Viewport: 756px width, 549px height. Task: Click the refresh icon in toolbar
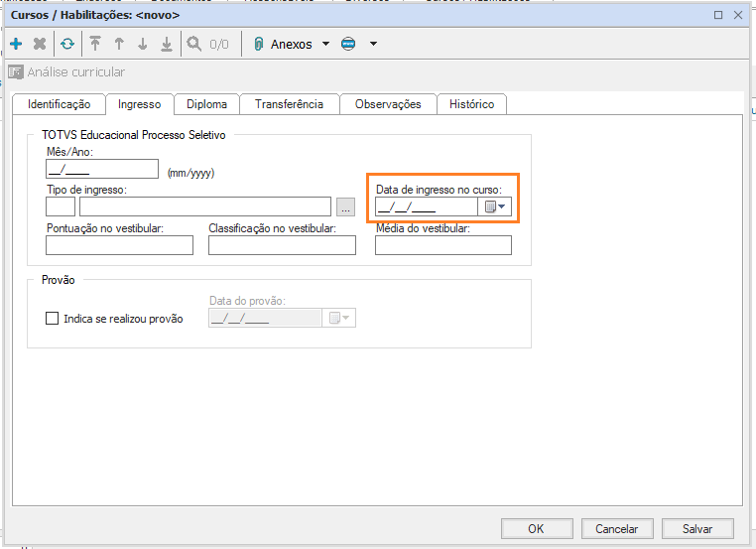tap(66, 44)
